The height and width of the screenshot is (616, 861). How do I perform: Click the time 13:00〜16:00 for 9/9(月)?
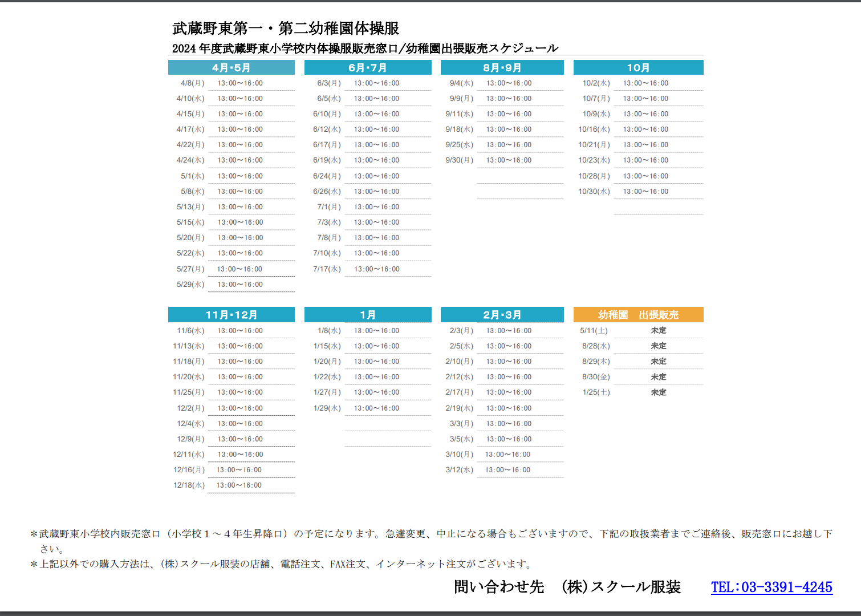coord(509,99)
